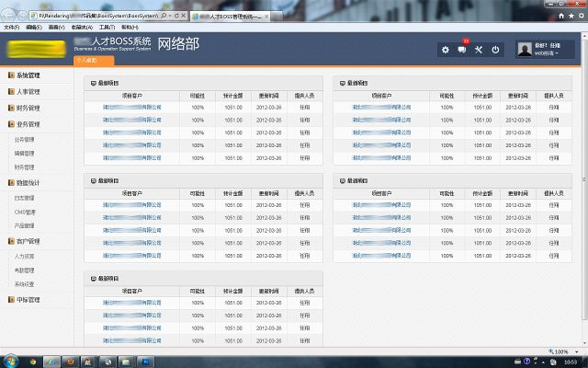This screenshot has height=368, width=588.
Task: Click the user avatar photo in header
Action: 523,49
